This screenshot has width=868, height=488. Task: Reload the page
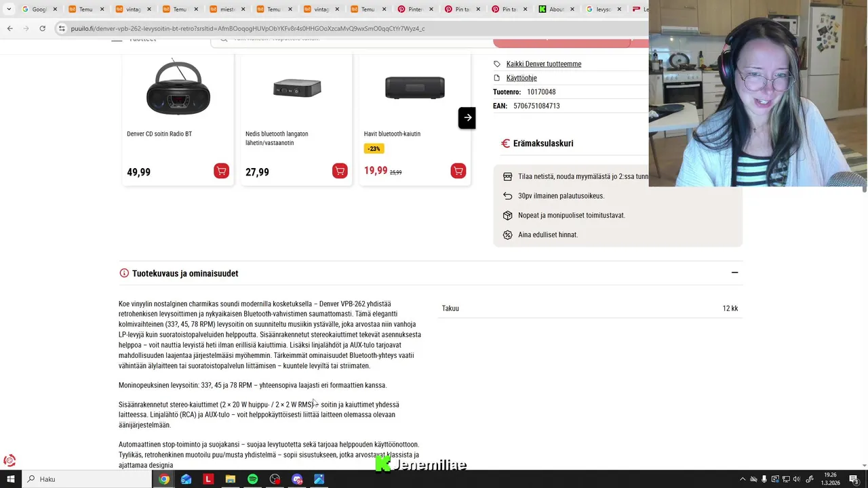pyautogui.click(x=42, y=28)
